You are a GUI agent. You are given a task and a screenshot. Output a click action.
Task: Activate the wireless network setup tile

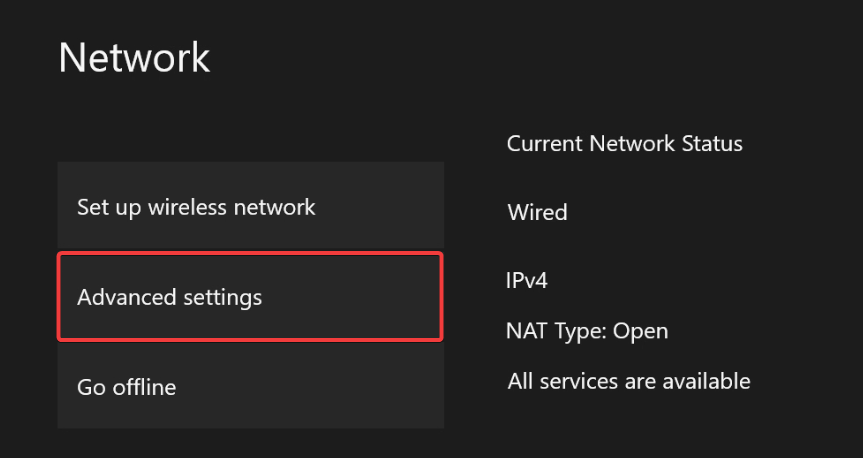pos(250,207)
